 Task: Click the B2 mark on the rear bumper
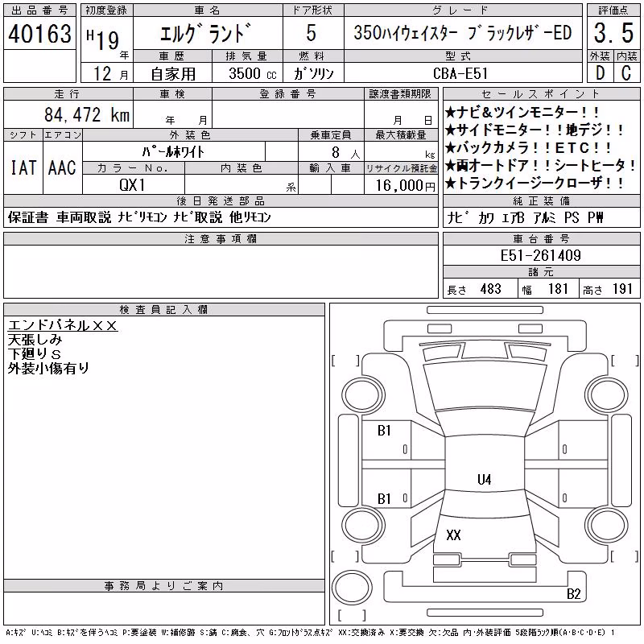coord(574,594)
